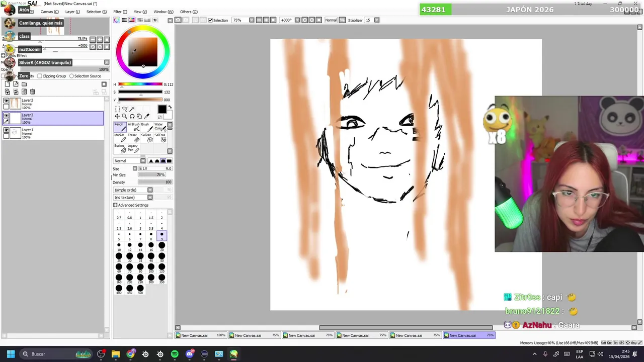Open File Explorer from the taskbar
The image size is (644, 362).
pyautogui.click(x=116, y=354)
